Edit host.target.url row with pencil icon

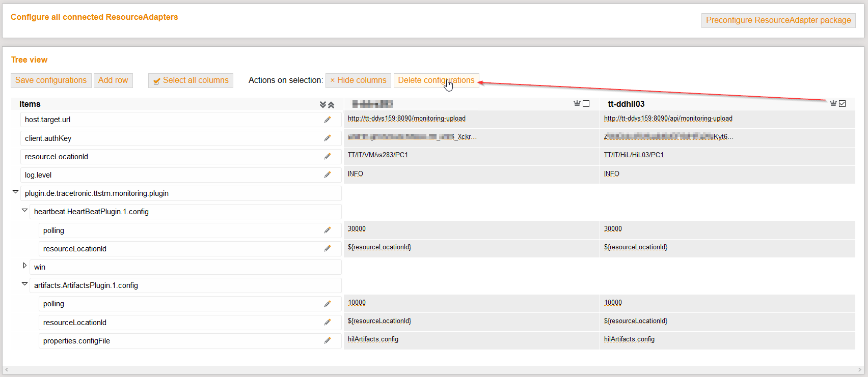[328, 120]
